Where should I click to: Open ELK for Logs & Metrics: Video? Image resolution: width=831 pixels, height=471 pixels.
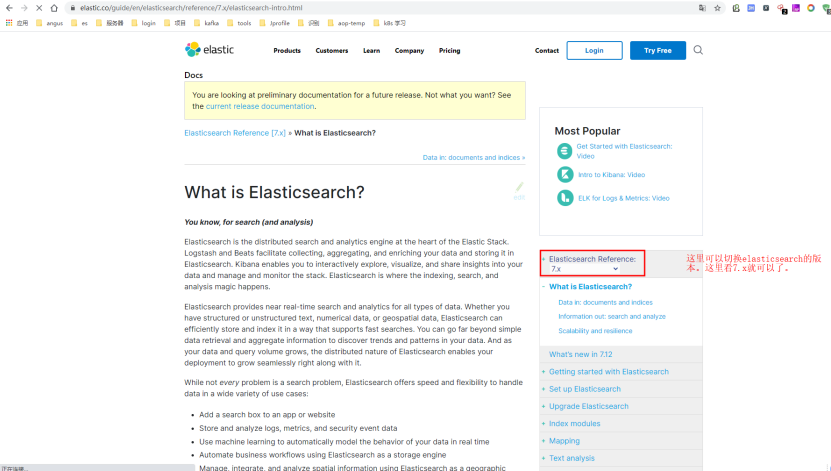click(624, 198)
